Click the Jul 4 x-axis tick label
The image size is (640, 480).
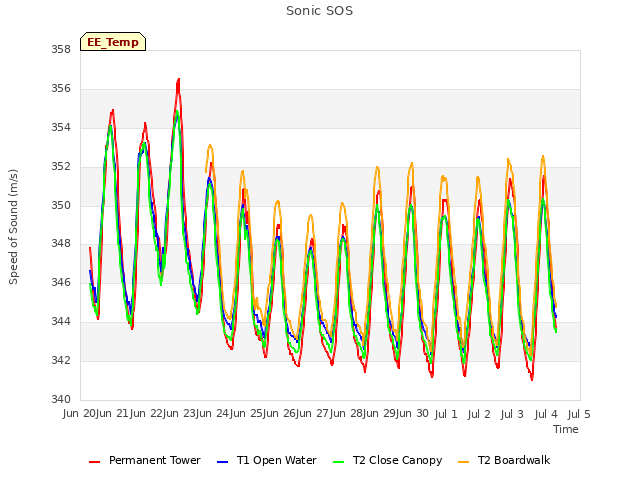point(546,414)
